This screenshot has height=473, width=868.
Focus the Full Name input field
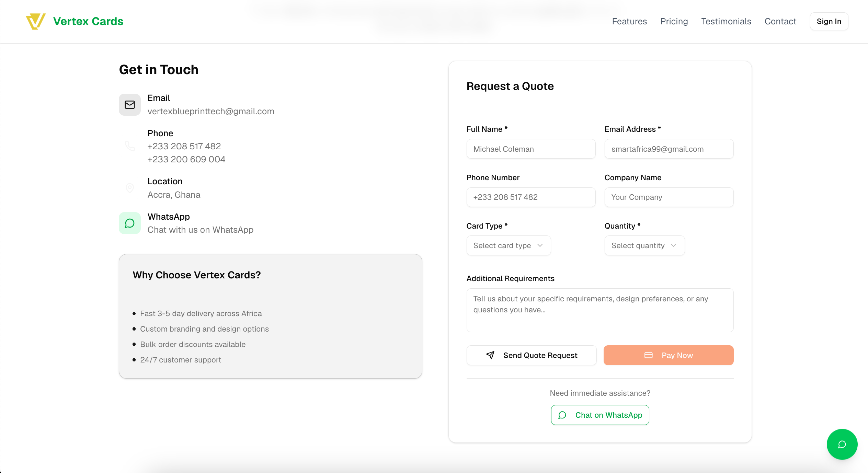[x=530, y=149]
